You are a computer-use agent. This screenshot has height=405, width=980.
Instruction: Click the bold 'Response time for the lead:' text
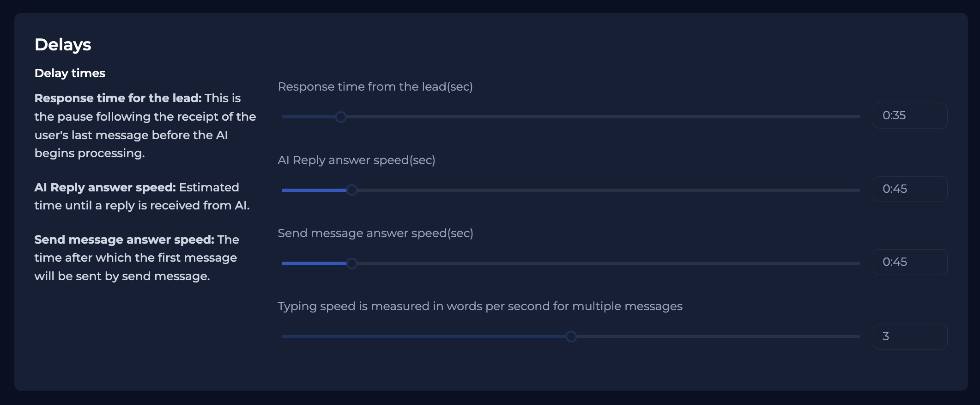(x=118, y=98)
